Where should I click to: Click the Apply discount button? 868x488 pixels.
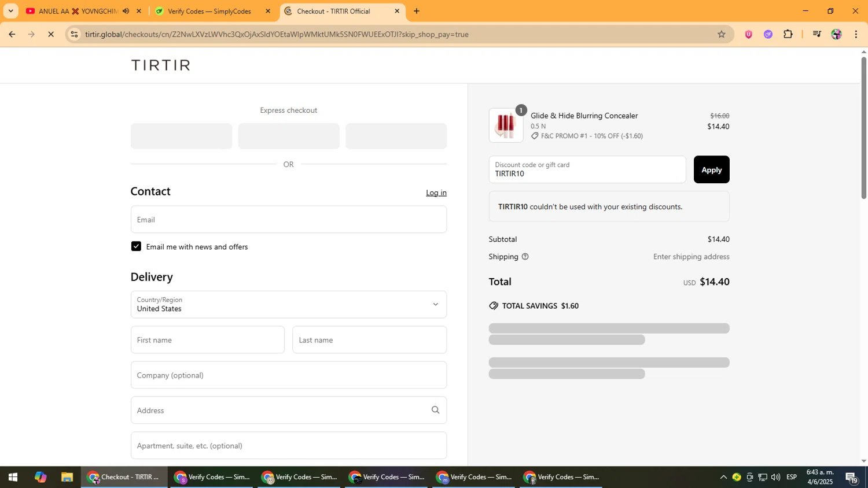[711, 169]
